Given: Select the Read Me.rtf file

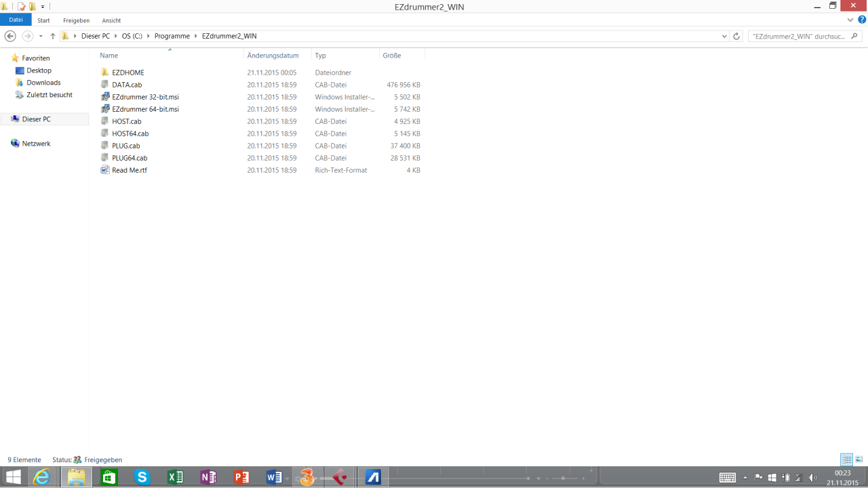Looking at the screenshot, I should 130,170.
